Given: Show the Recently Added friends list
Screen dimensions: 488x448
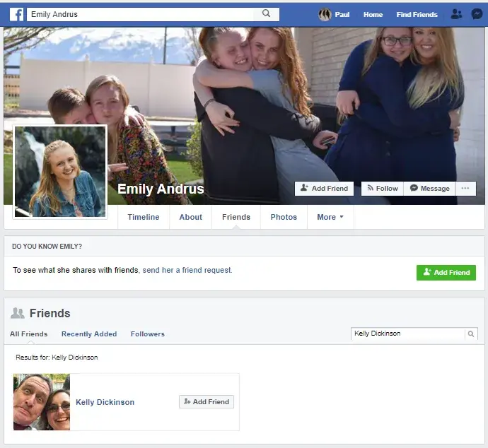Looking at the screenshot, I should point(89,334).
